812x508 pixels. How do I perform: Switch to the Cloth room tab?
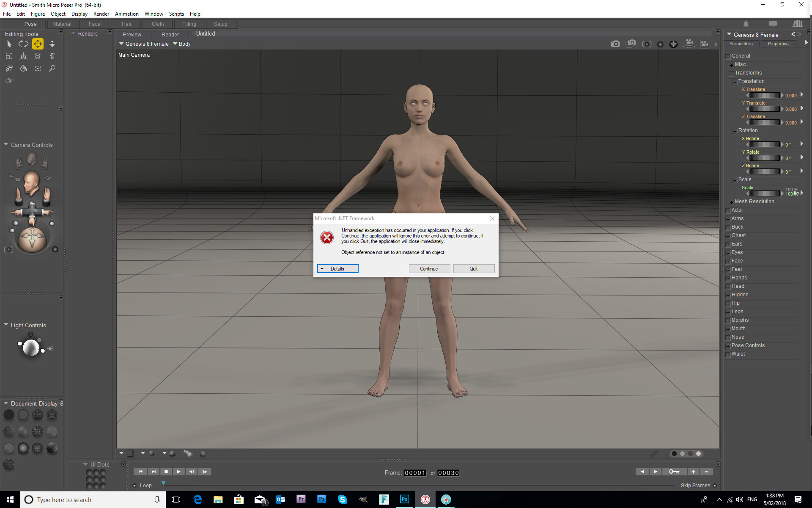point(158,24)
